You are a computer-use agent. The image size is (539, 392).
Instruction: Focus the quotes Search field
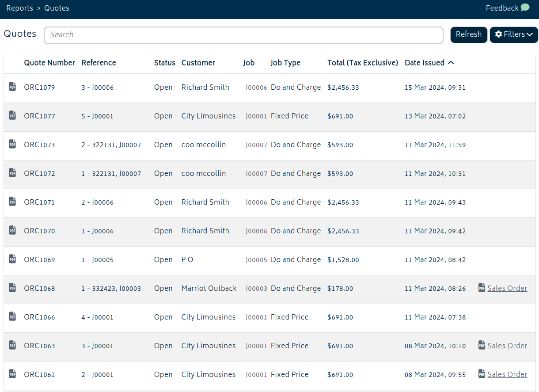click(x=243, y=35)
